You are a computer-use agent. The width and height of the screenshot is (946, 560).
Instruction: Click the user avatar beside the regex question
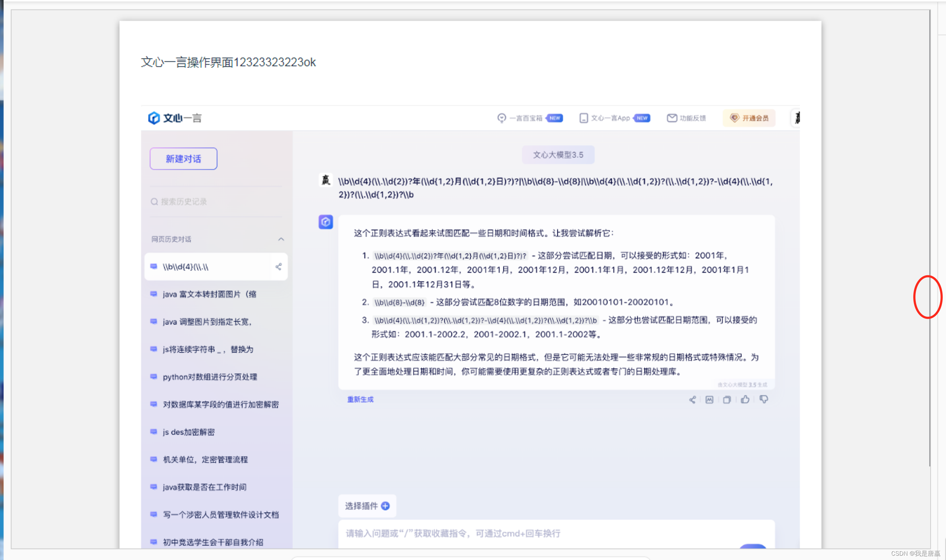(326, 180)
